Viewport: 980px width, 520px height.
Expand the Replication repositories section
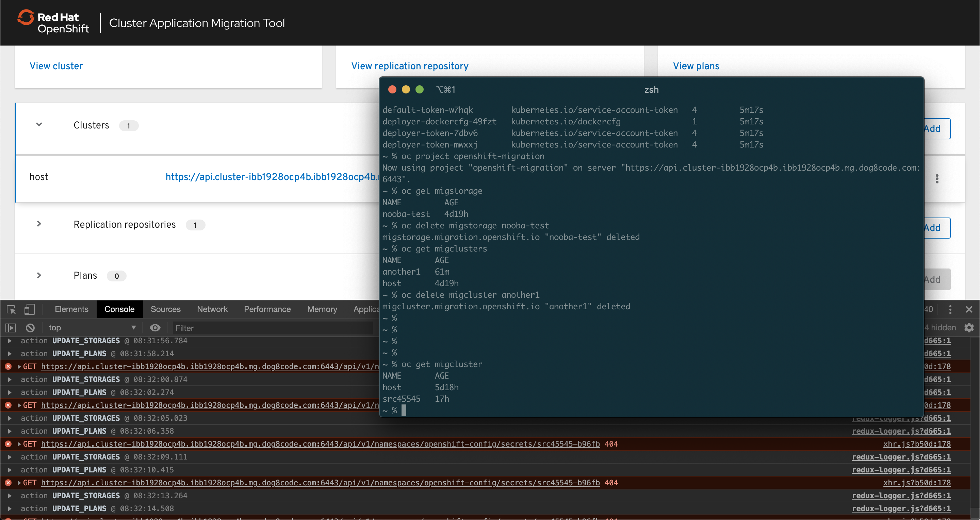38,224
